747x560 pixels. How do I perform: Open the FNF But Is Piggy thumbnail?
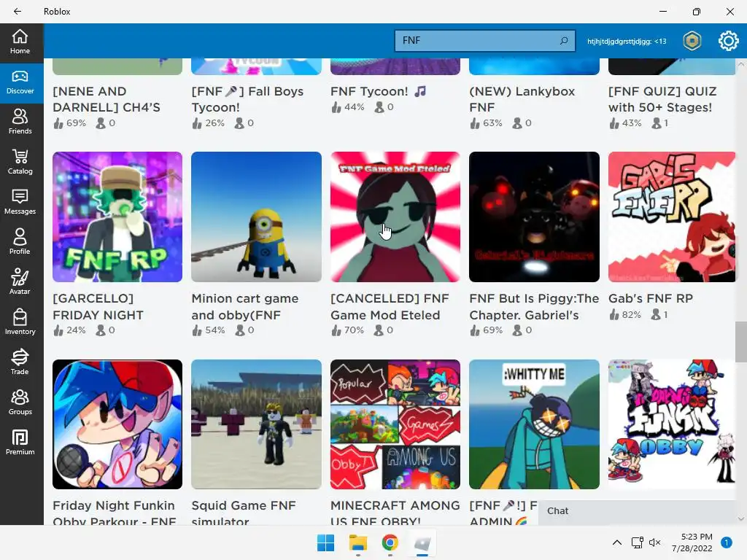click(534, 217)
